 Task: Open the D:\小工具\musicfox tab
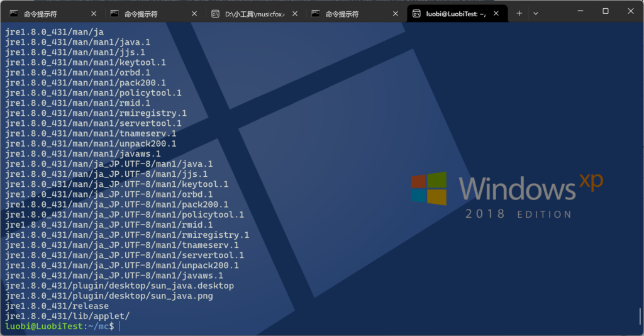point(252,13)
